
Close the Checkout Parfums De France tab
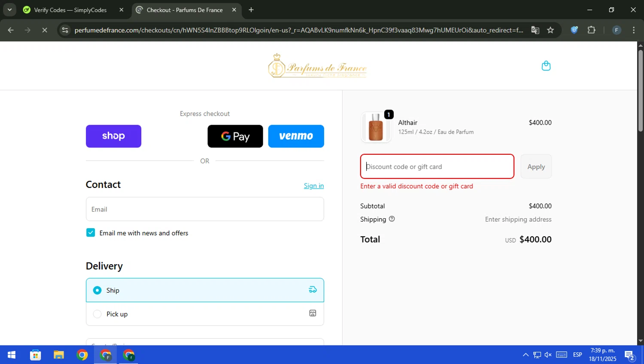click(x=234, y=10)
